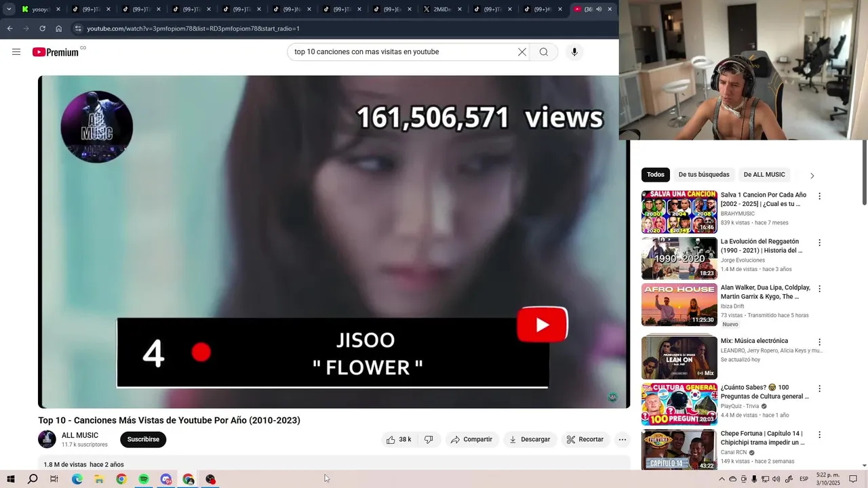Image resolution: width=868 pixels, height=488 pixels.
Task: Like the video (38 k thumbs up)
Action: tap(399, 439)
